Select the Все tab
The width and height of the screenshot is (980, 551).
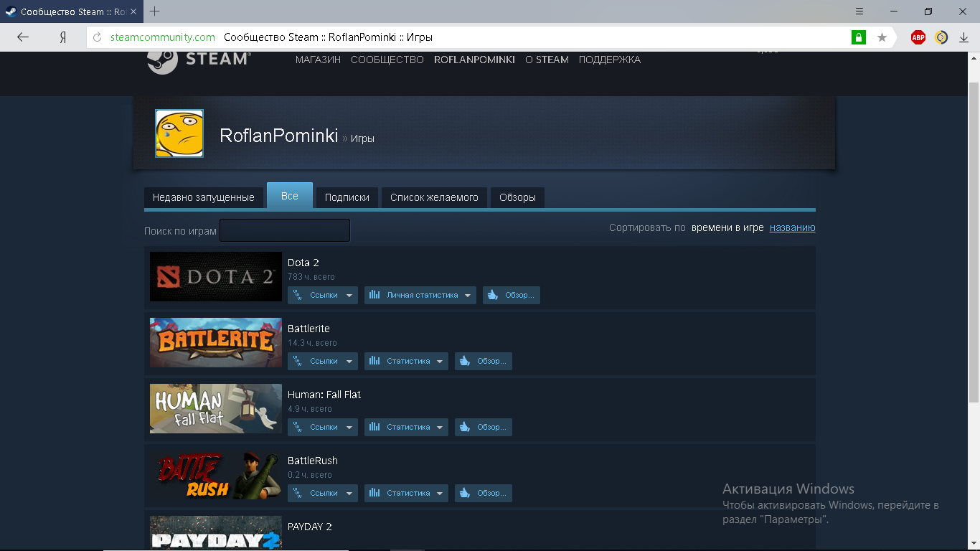click(x=290, y=196)
